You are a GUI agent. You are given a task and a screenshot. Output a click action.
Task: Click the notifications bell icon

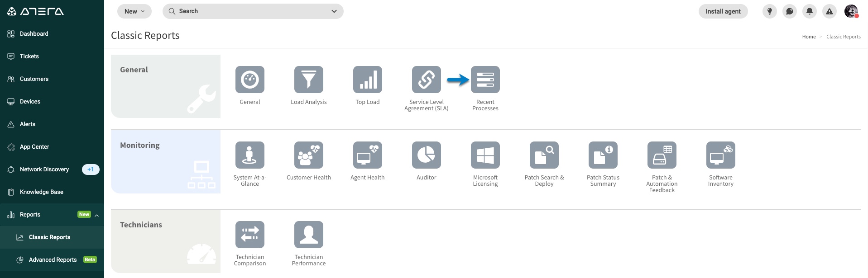(809, 11)
